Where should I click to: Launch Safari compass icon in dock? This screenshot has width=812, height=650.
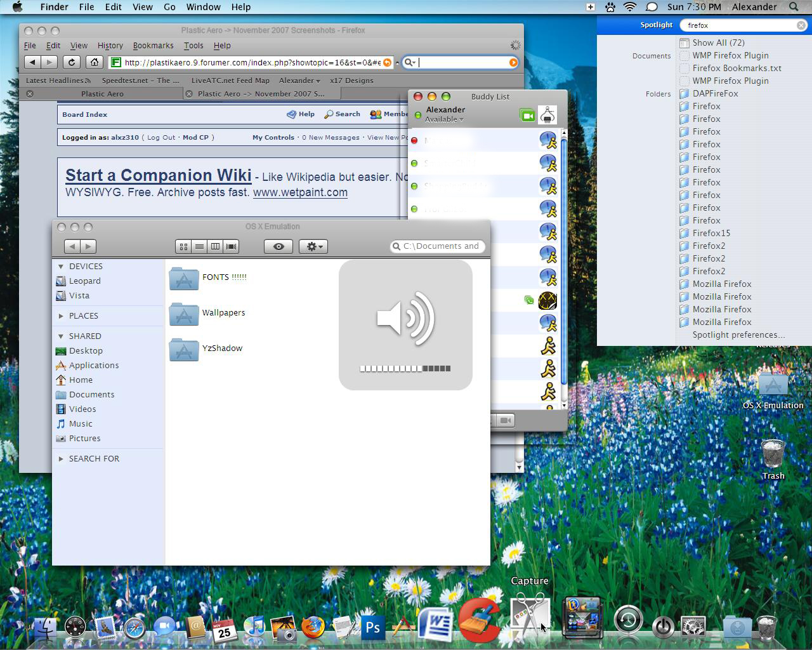[134, 628]
